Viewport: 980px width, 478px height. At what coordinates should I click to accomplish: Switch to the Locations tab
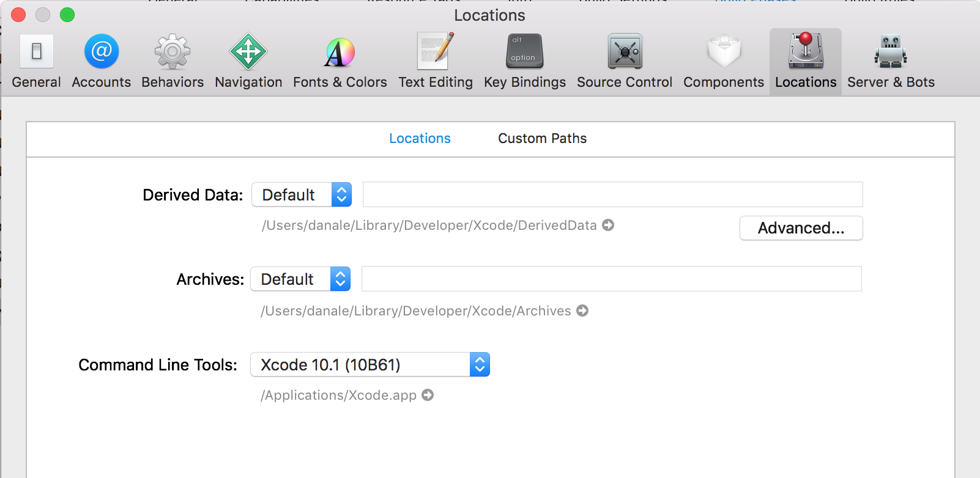(x=420, y=139)
